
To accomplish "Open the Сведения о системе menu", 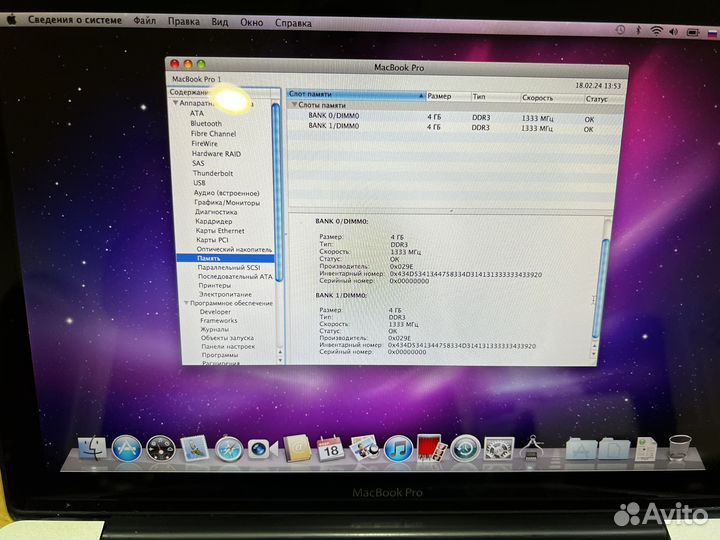I will [x=75, y=20].
